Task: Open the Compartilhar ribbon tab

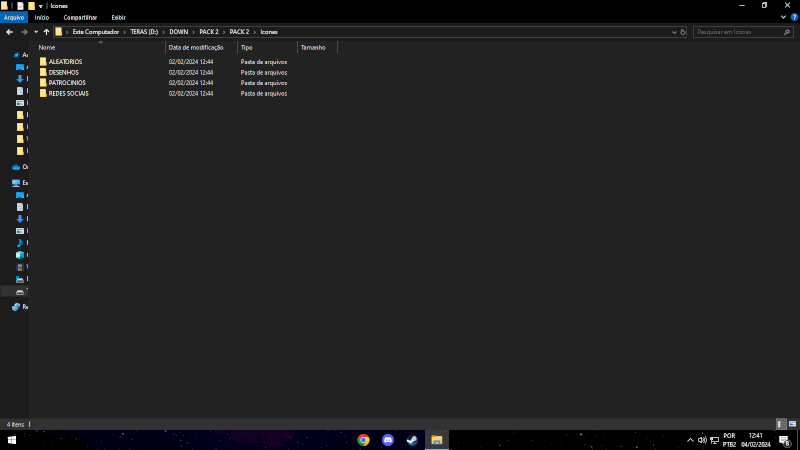Action: tap(80, 17)
